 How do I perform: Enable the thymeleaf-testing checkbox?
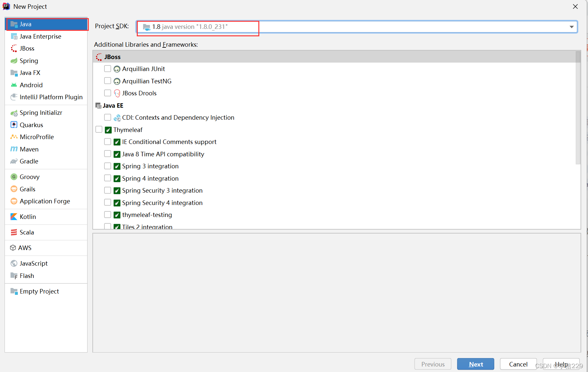(x=108, y=215)
